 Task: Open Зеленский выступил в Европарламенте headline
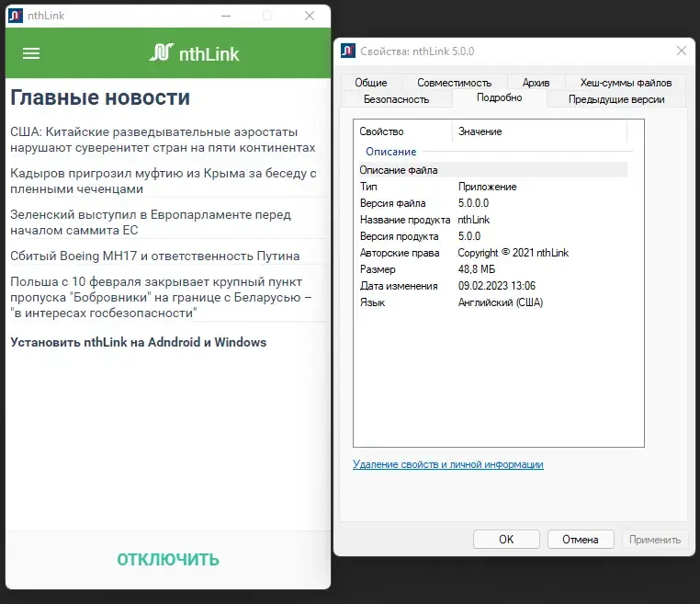coord(151,222)
